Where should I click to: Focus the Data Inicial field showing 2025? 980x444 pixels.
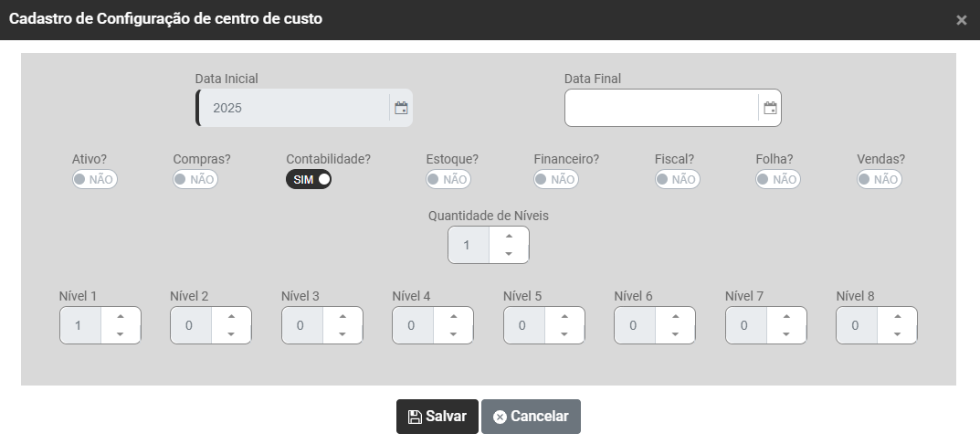point(294,108)
